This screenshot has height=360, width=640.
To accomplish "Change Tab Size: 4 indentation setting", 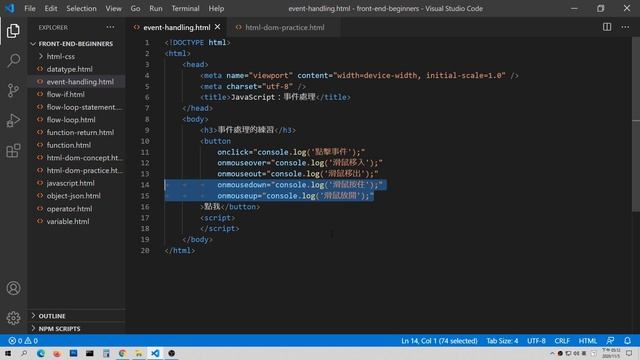I will 502,340.
